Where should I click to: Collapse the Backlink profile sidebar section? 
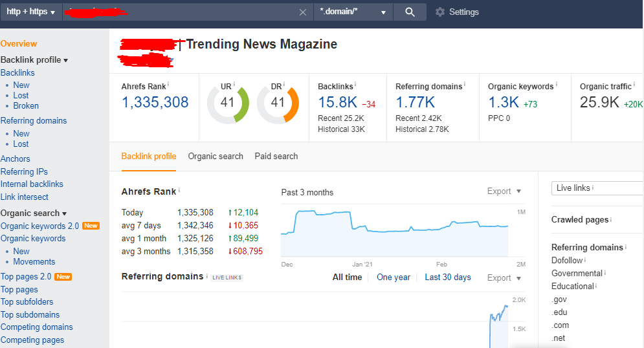(x=34, y=60)
